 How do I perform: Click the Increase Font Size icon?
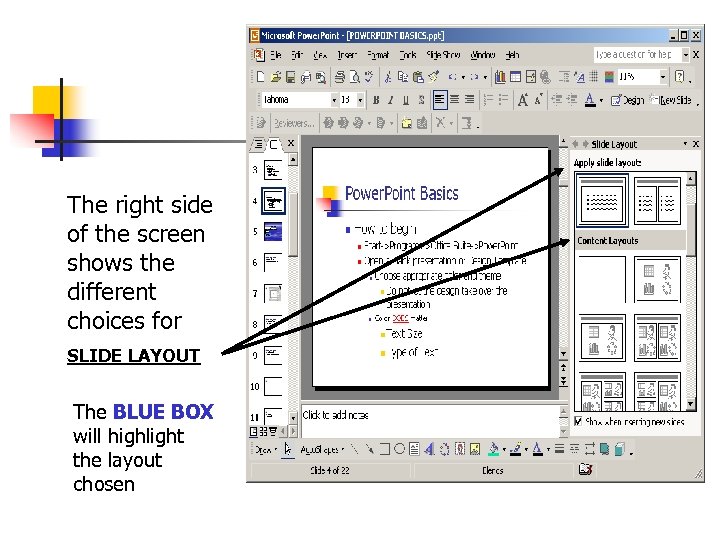[523, 100]
